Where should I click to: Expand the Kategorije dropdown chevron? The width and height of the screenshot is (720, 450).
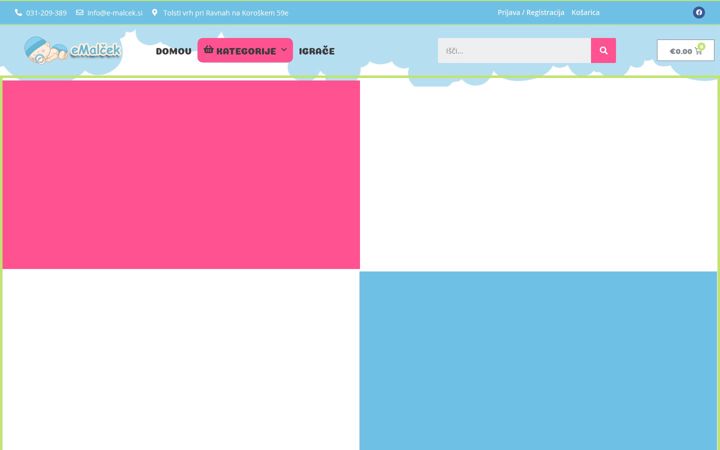[284, 50]
